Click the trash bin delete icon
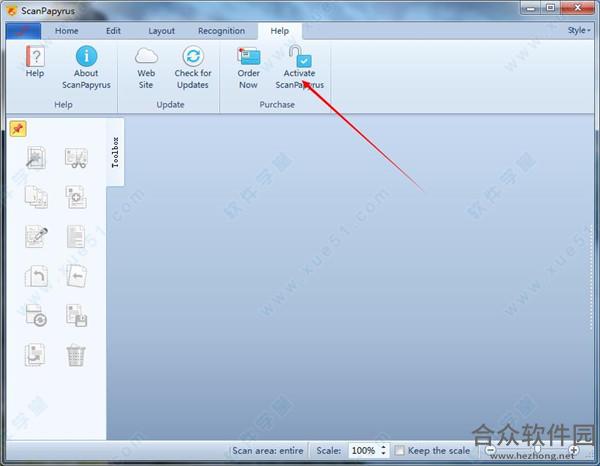The width and height of the screenshot is (600, 466). tap(76, 356)
